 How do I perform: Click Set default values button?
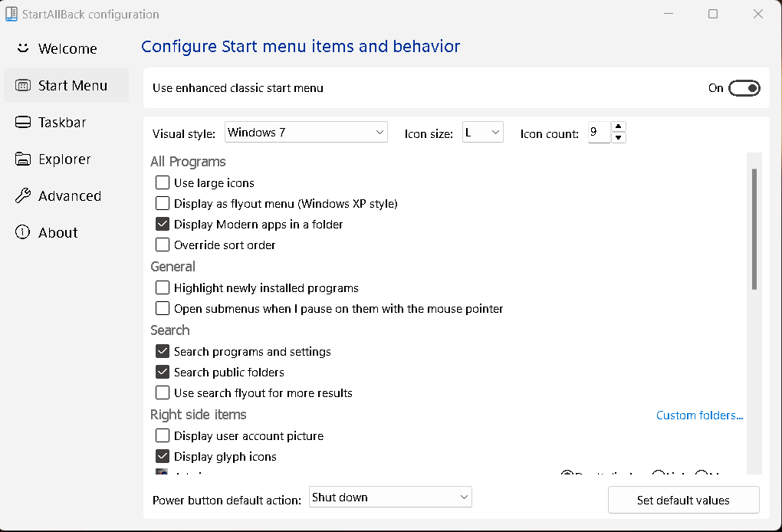[684, 500]
